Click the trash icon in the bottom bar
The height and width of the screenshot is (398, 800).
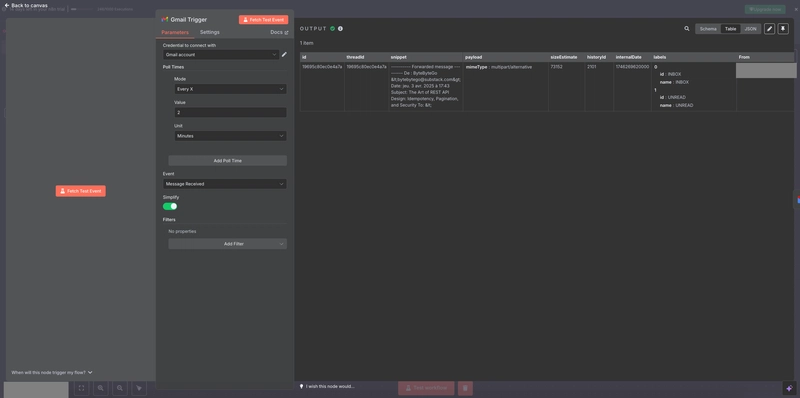point(465,388)
